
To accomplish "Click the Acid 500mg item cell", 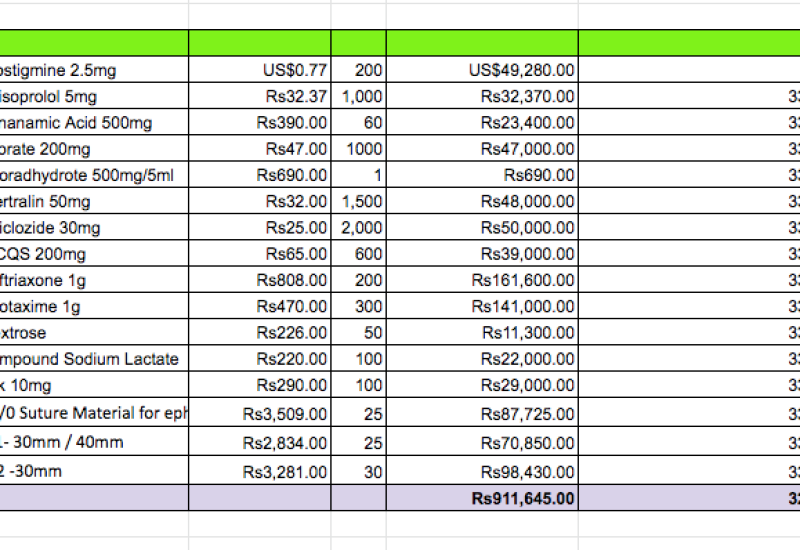I will [x=94, y=123].
